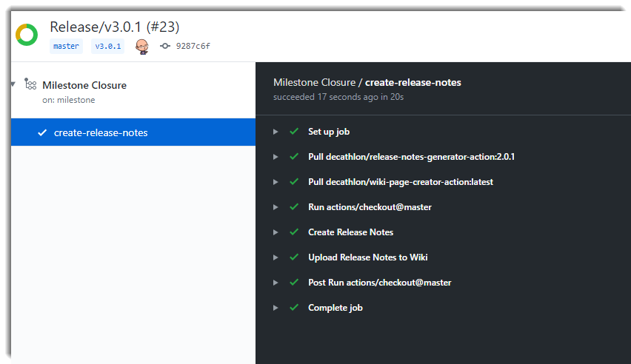The height and width of the screenshot is (364, 631).
Task: Collapse the Milestone Closure workflow triangle
Action: point(13,84)
